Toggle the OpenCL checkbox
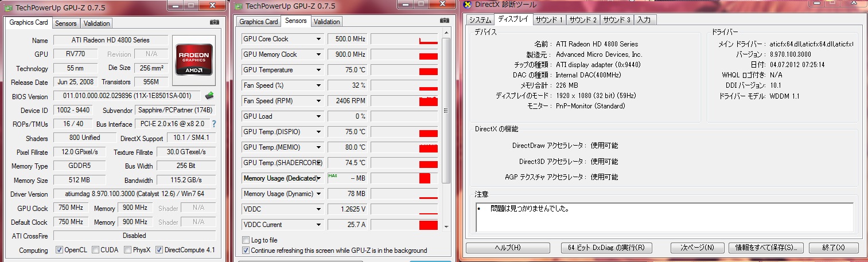The width and height of the screenshot is (868, 262). click(59, 250)
